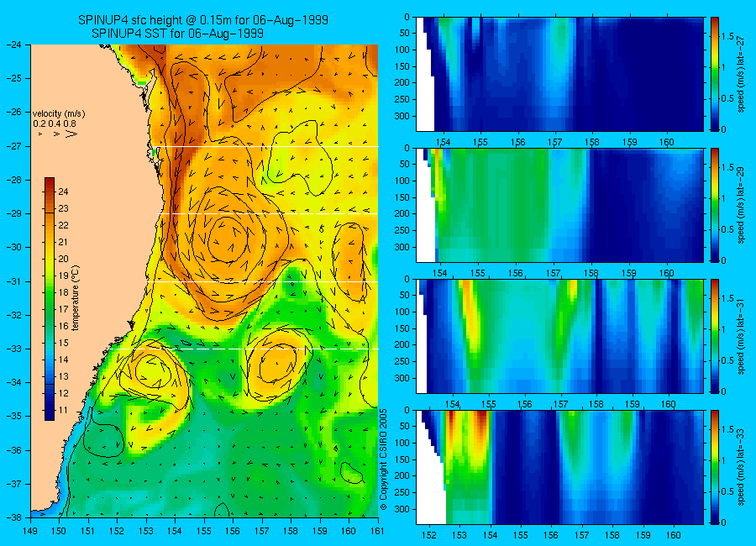Click the "speed (m/s) lat=-33" label

click(742, 467)
